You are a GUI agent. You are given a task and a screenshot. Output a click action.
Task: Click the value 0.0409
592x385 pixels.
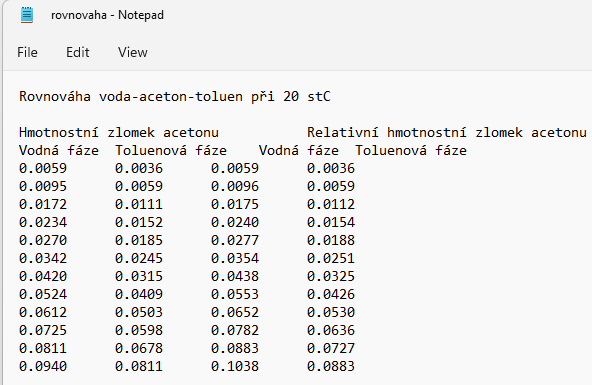[139, 294]
